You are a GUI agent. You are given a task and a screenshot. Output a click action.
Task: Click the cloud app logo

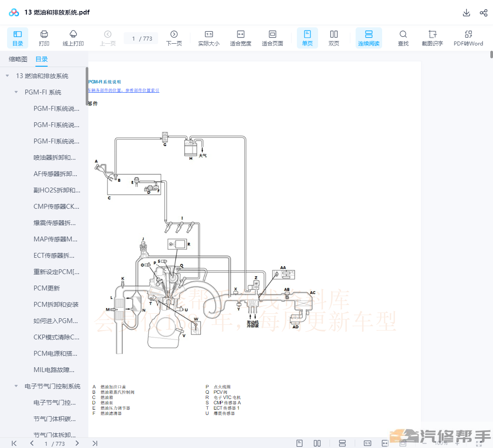pos(14,12)
